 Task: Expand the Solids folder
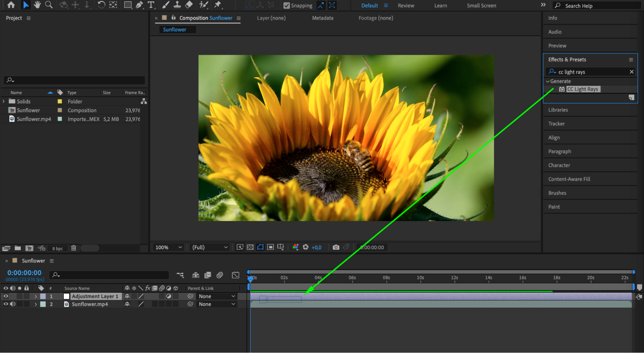coord(4,101)
